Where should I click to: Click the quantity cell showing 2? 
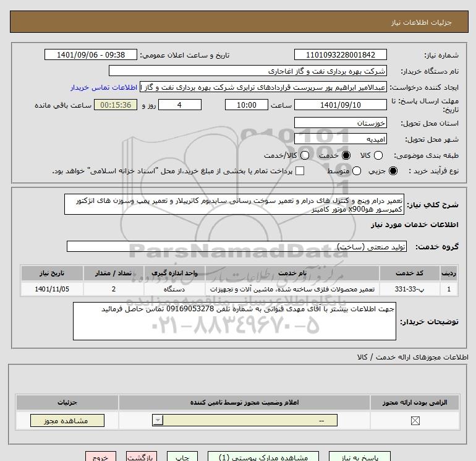coord(114,289)
